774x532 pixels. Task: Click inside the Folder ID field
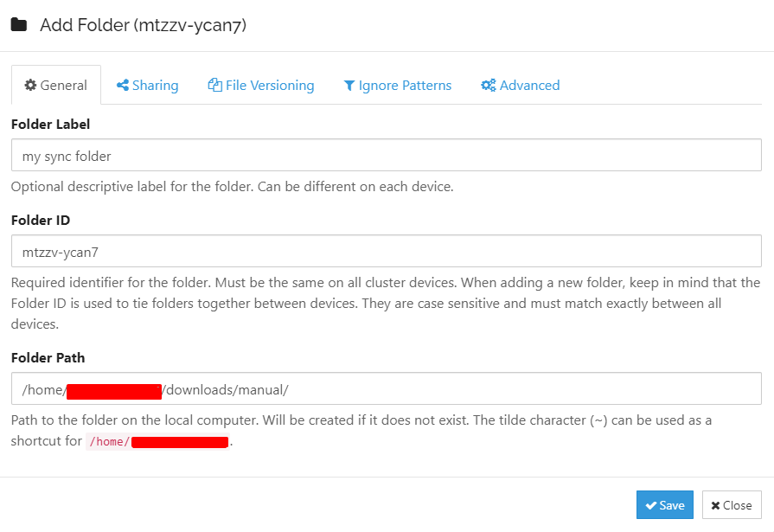click(x=386, y=251)
